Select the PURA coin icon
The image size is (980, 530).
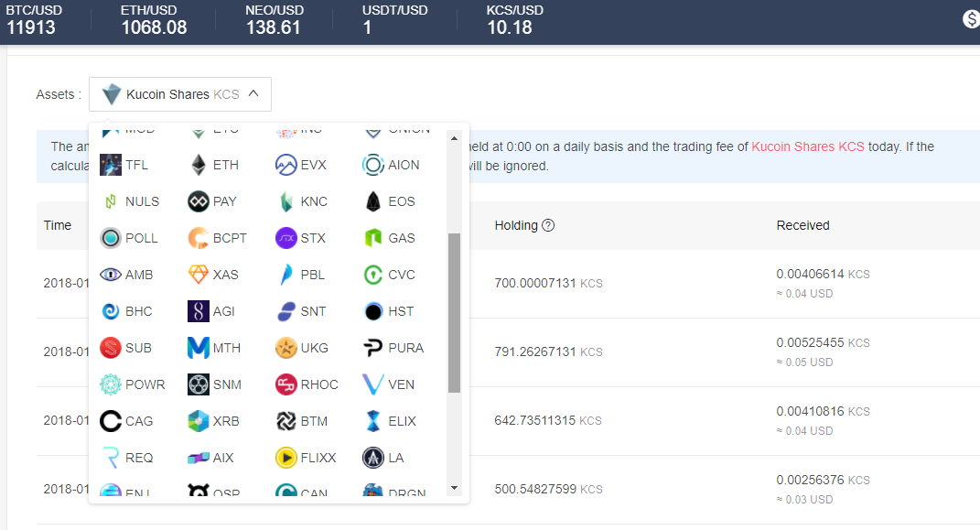[373, 348]
